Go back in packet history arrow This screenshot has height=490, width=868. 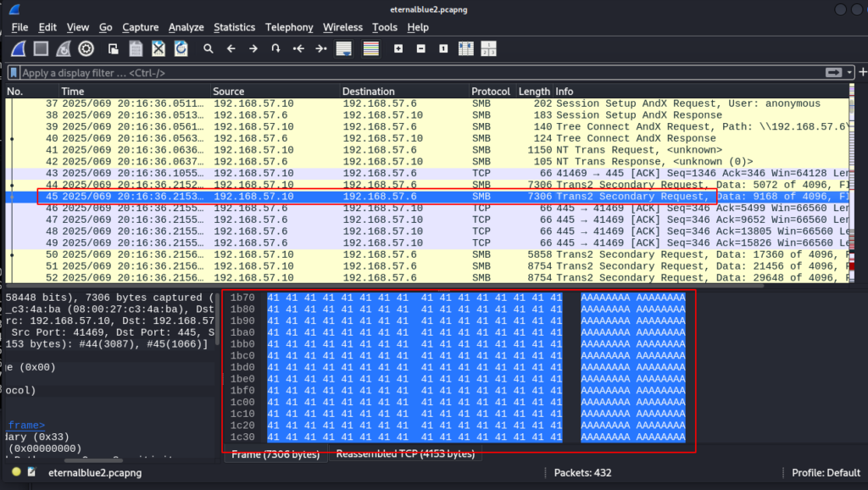(x=231, y=48)
